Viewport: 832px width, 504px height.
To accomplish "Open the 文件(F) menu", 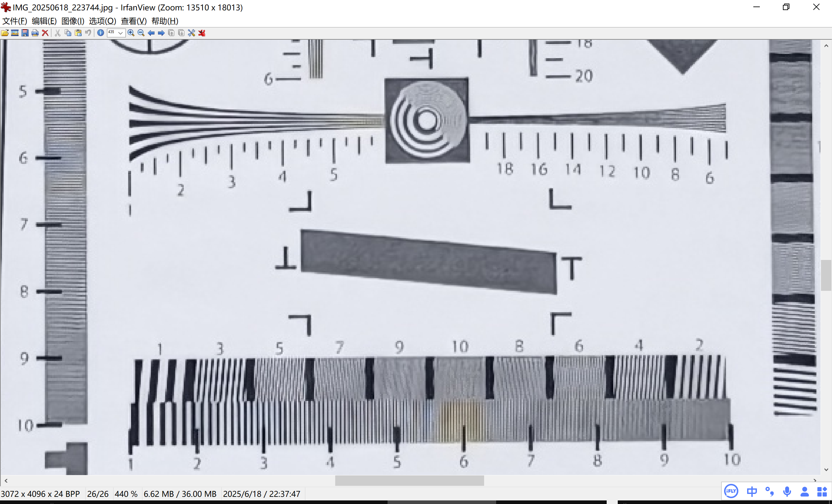I will point(15,21).
